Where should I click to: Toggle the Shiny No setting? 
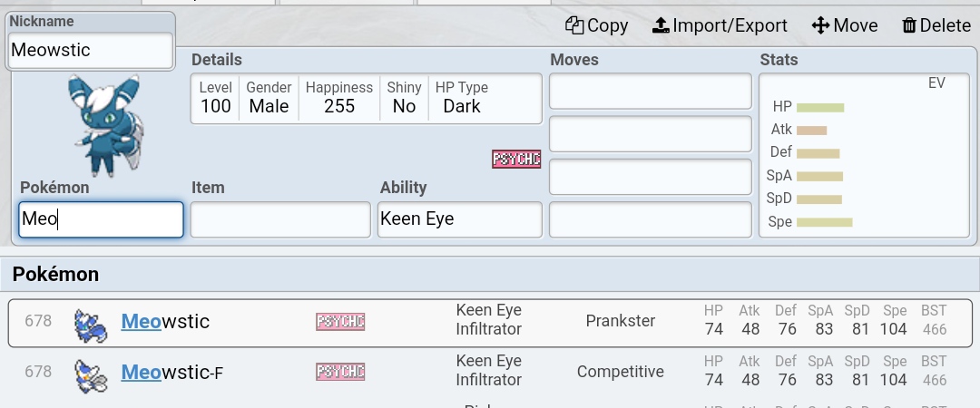coord(404,98)
